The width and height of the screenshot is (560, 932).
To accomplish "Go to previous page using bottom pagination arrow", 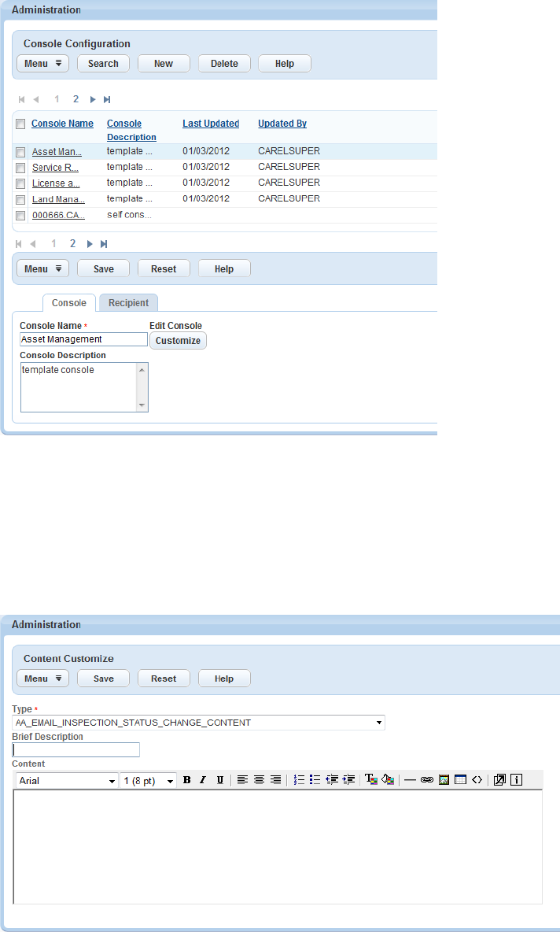I will pyautogui.click(x=33, y=244).
